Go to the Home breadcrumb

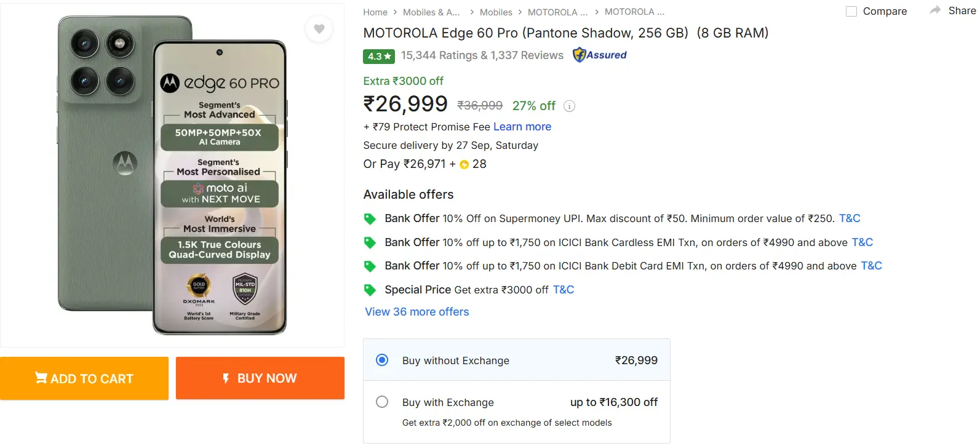point(375,12)
